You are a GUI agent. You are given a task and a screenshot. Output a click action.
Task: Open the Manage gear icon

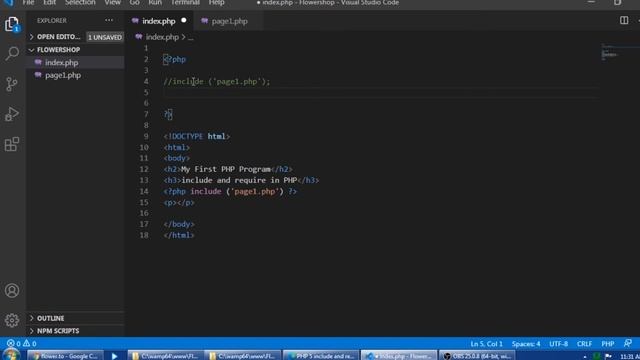click(12, 320)
